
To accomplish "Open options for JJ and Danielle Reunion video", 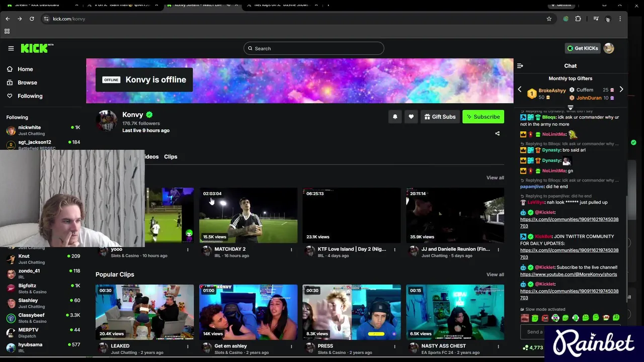I will [x=499, y=249].
